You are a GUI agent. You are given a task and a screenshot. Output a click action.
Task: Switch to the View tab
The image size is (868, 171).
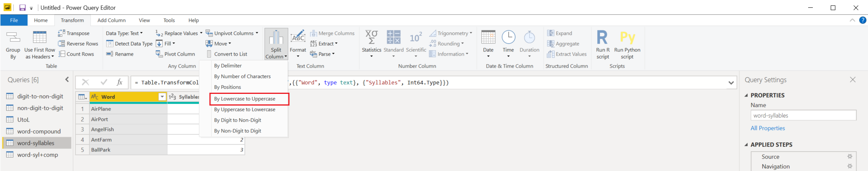click(144, 20)
